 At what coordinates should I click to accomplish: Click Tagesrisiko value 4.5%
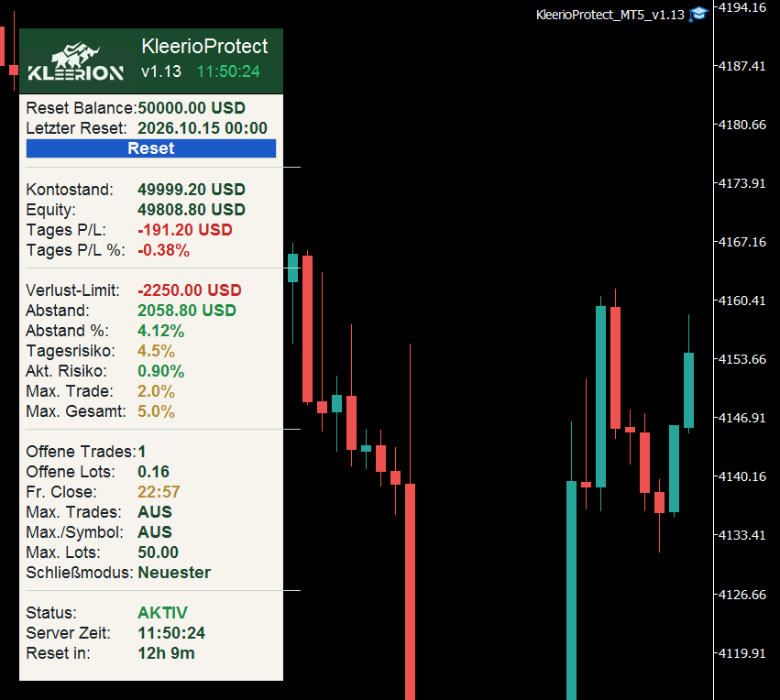[156, 351]
